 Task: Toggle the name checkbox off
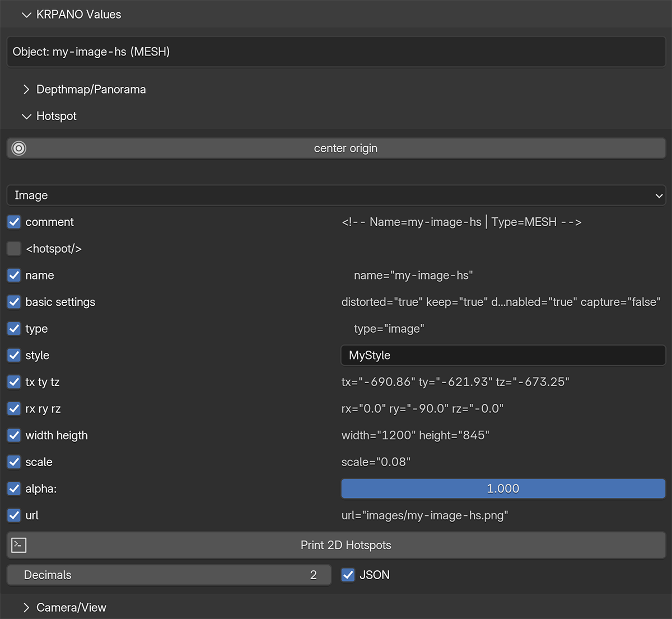(x=15, y=275)
